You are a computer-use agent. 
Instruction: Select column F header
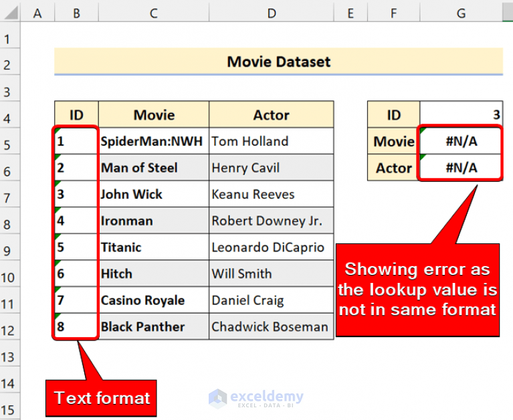coord(393,13)
